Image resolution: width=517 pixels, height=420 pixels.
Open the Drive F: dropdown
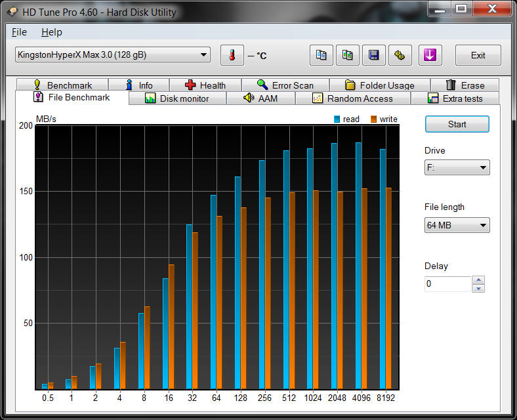[457, 167]
